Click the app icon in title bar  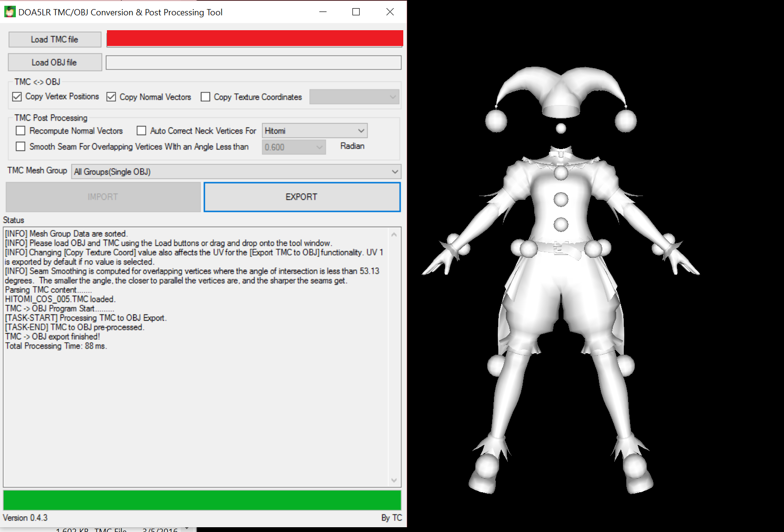coord(10,12)
